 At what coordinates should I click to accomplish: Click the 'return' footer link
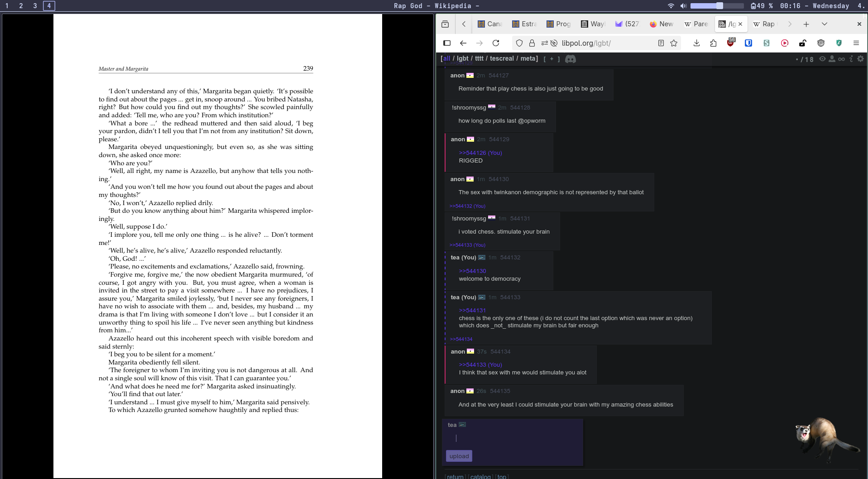tap(455, 476)
